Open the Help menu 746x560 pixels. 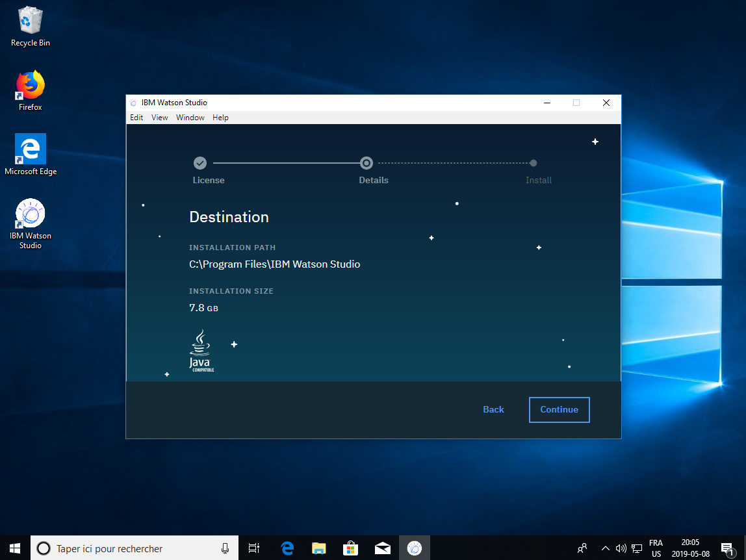[x=220, y=118]
